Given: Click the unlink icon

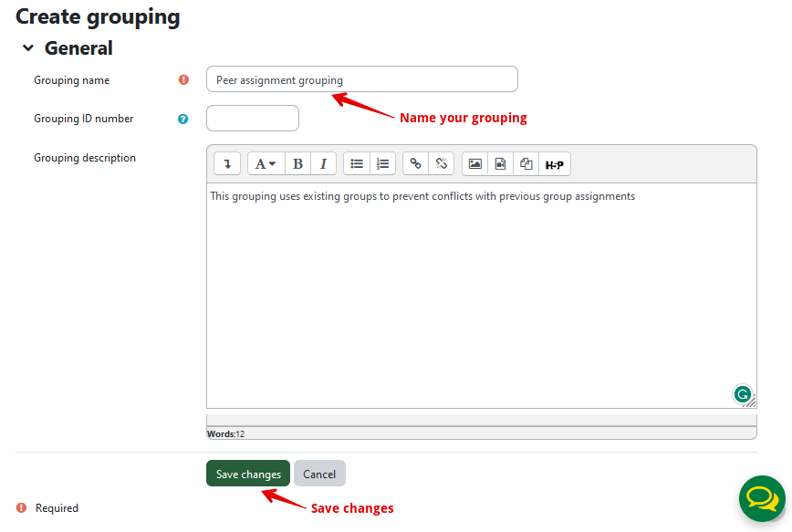Looking at the screenshot, I should [441, 164].
